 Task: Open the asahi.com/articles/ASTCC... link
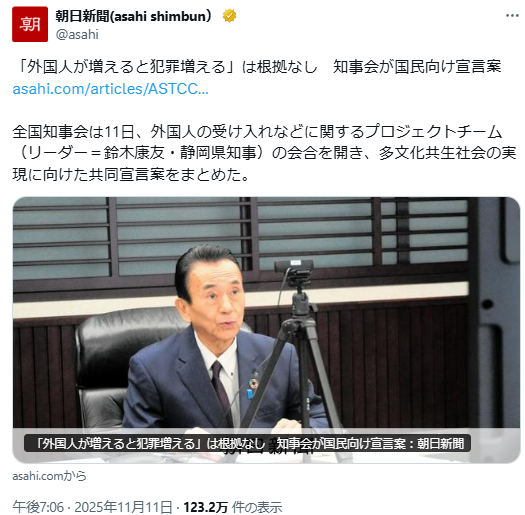pyautogui.click(x=110, y=89)
